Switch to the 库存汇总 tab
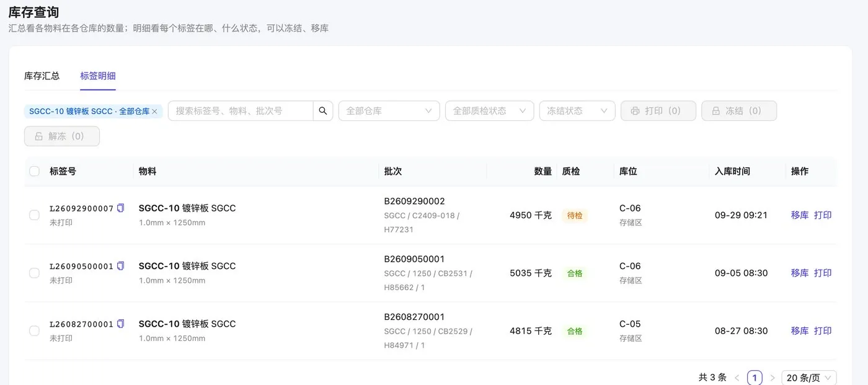The image size is (868, 385). [x=42, y=76]
